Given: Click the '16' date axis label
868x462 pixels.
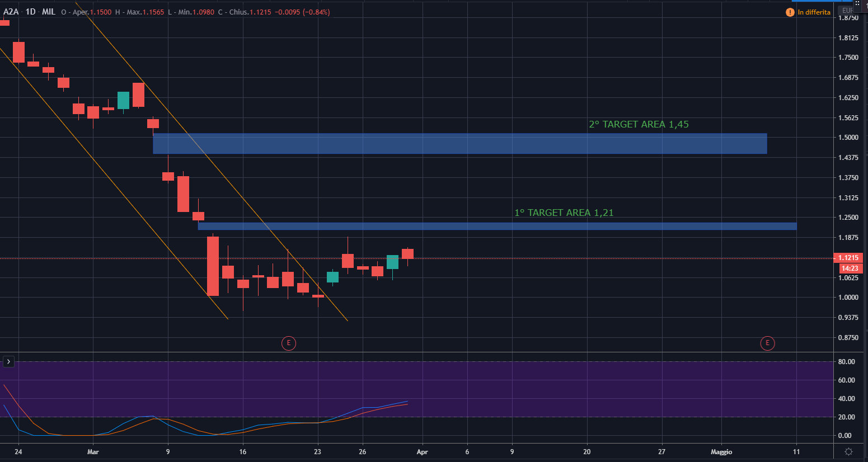Looking at the screenshot, I should point(243,451).
